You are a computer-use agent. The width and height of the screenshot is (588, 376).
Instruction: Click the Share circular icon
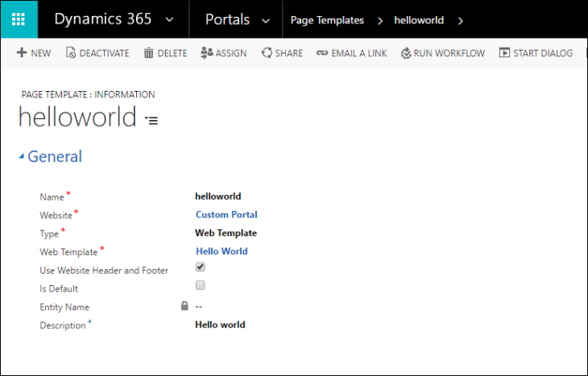point(266,53)
